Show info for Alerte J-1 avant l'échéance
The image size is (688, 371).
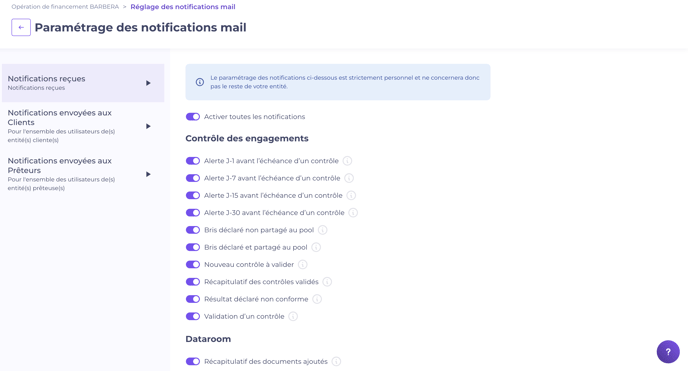click(x=347, y=161)
